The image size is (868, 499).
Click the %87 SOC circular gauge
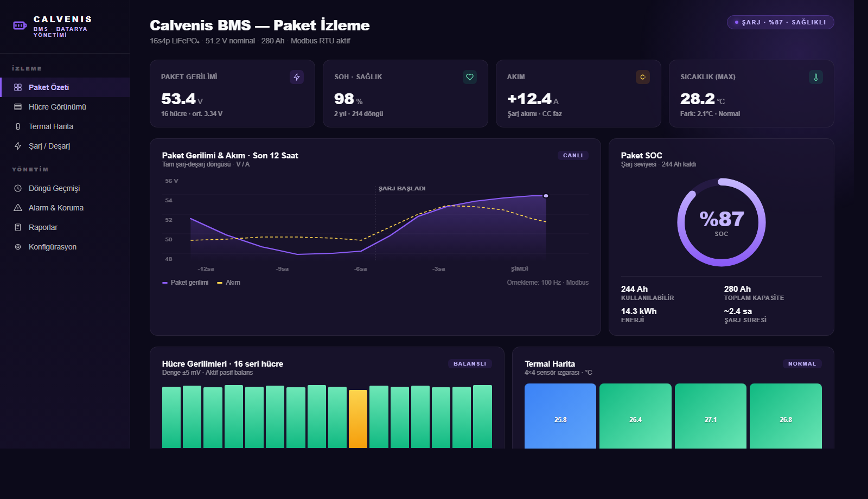[x=721, y=222]
